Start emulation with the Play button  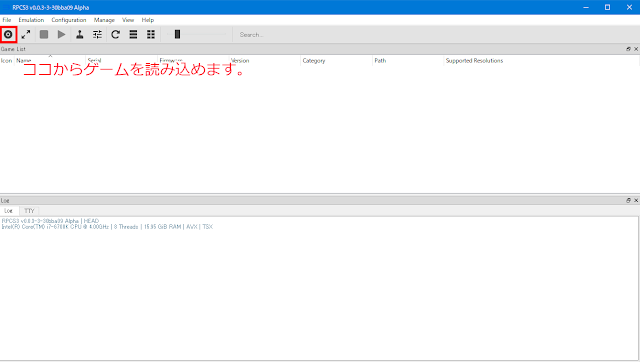(x=62, y=35)
